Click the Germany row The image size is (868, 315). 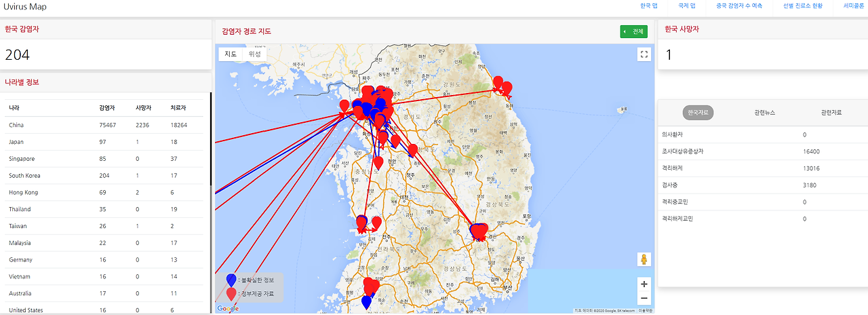pyautogui.click(x=104, y=260)
